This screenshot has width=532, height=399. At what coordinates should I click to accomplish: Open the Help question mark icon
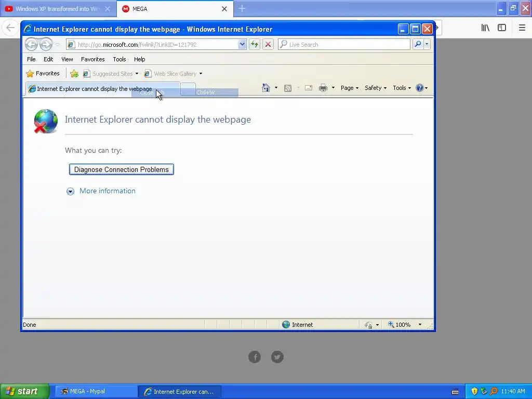point(420,88)
